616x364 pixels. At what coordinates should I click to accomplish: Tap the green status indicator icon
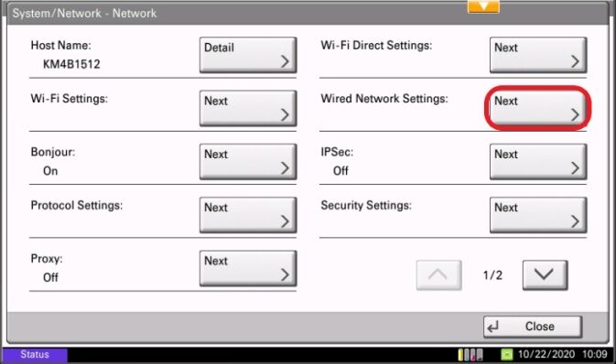(x=507, y=355)
